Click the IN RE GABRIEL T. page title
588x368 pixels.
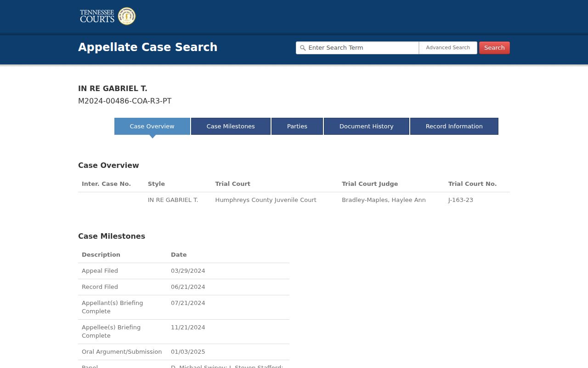[113, 89]
